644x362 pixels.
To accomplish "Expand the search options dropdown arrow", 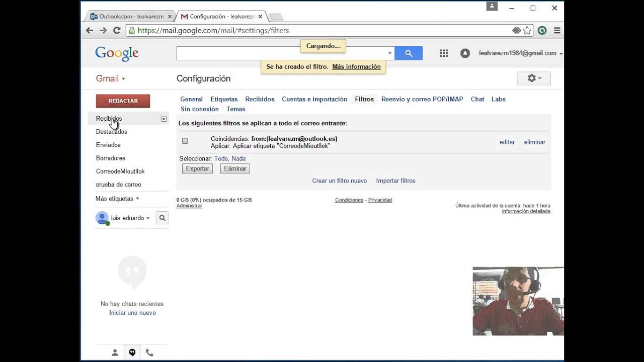I will pyautogui.click(x=390, y=53).
